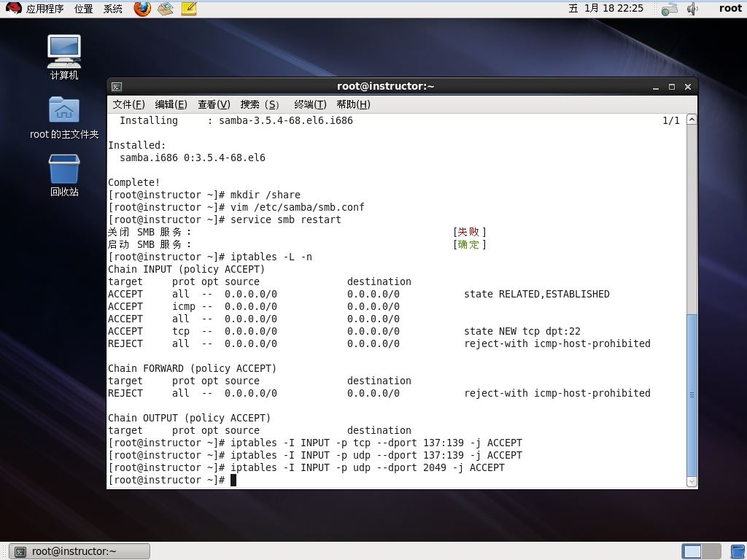Minimize the terminal window

[656, 87]
